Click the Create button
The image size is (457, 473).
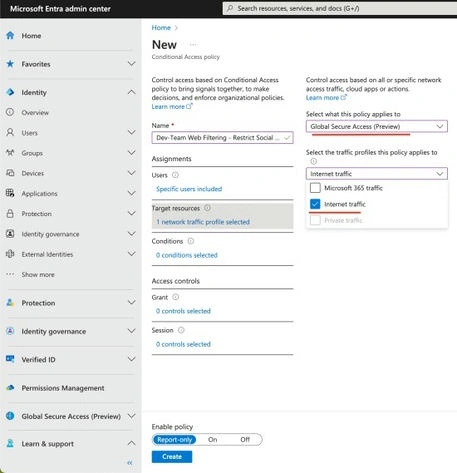tap(172, 457)
